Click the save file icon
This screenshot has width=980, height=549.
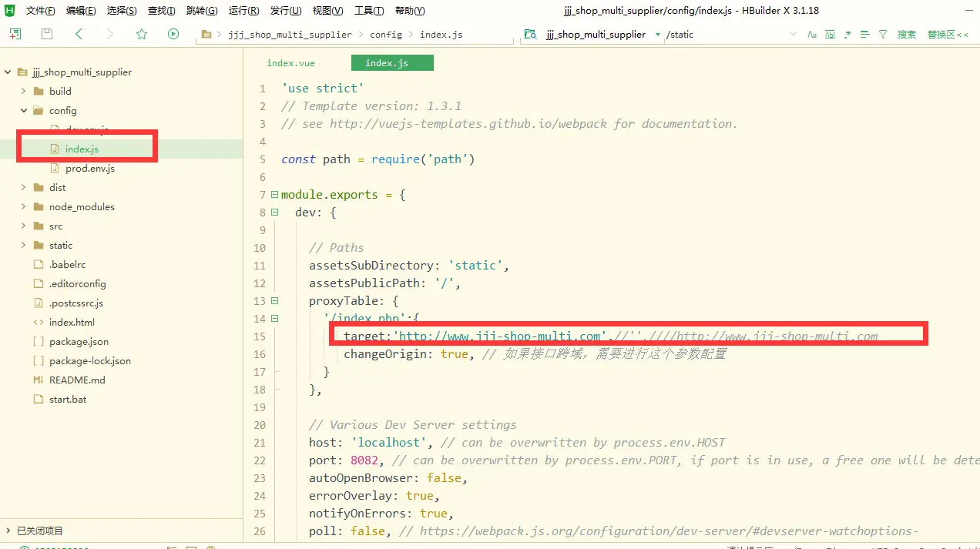[47, 34]
